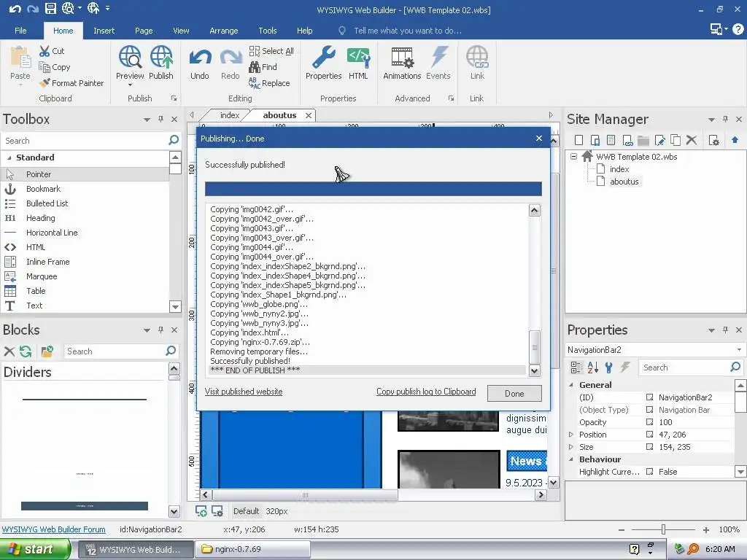747x560 pixels.
Task: Click Copy publish log to Clipboard
Action: [426, 392]
